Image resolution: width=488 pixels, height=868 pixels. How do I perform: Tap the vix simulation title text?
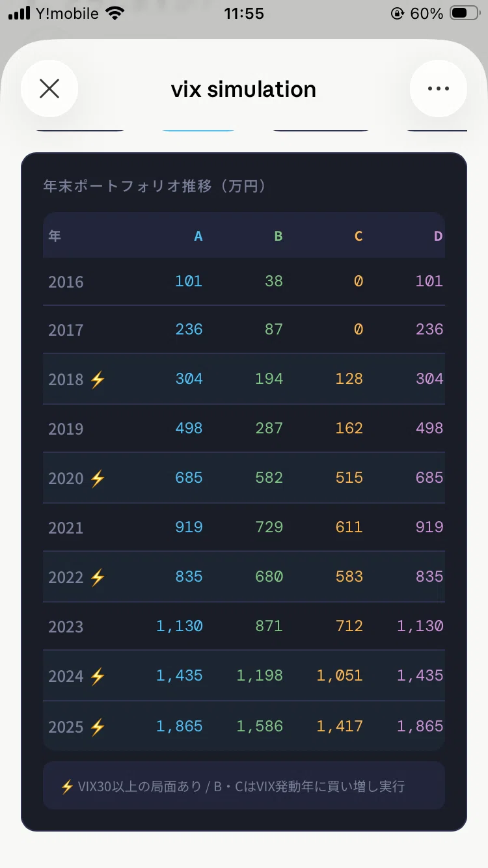pos(243,89)
